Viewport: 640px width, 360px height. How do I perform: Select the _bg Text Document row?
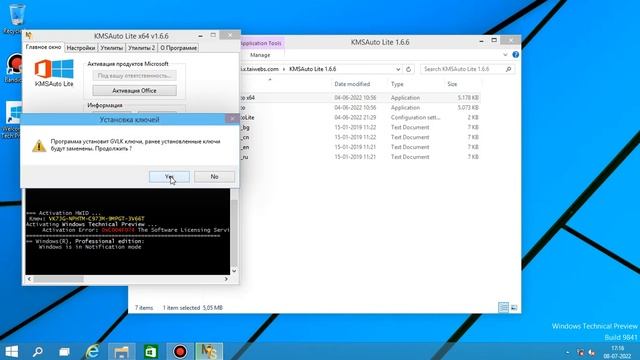click(x=360, y=127)
